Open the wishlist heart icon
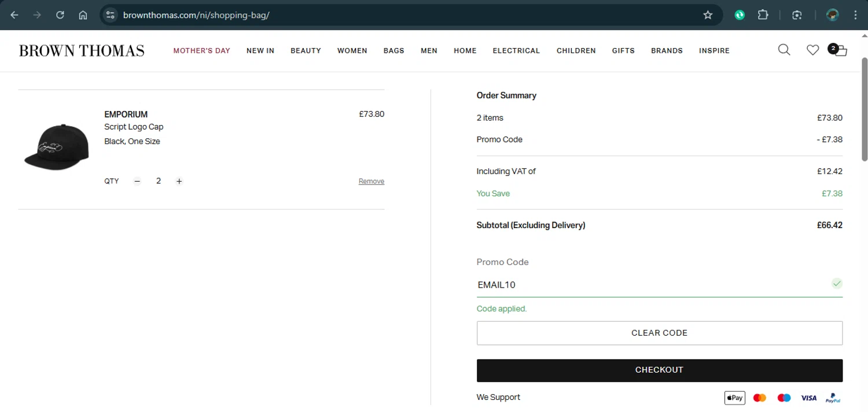The width and height of the screenshot is (868, 412). pyautogui.click(x=813, y=50)
